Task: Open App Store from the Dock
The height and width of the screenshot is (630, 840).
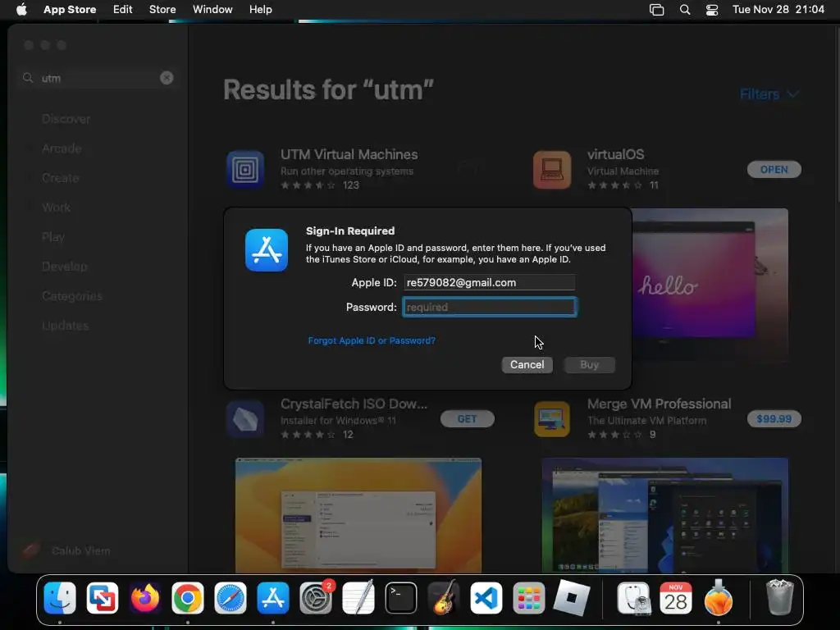Action: 273,598
